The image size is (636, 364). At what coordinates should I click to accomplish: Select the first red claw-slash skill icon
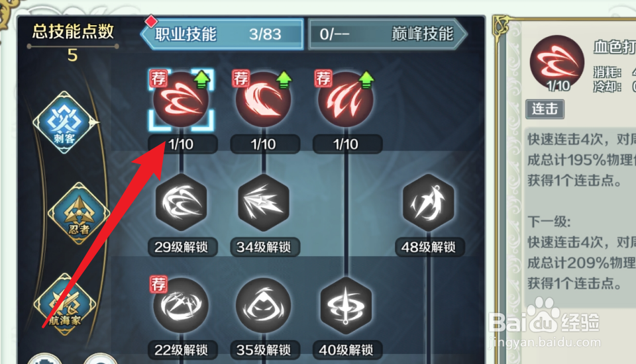coord(181,100)
